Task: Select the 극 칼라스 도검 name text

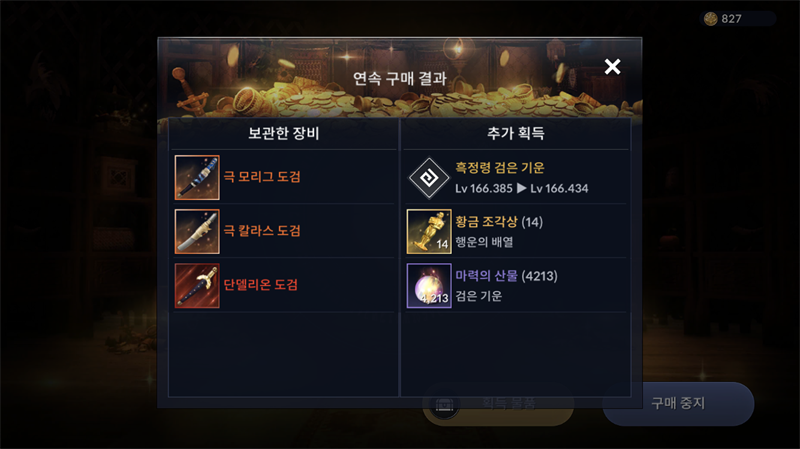Action: click(x=262, y=231)
